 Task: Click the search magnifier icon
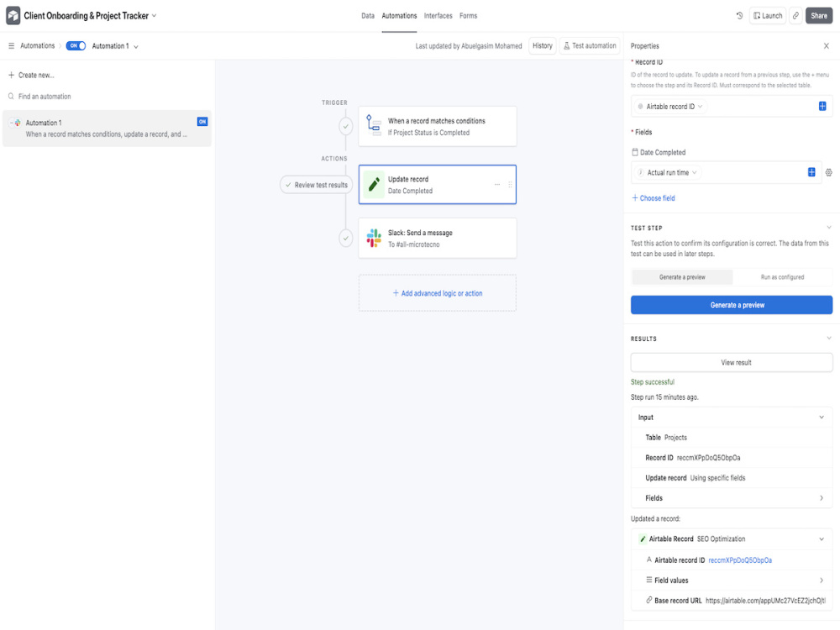pos(11,97)
